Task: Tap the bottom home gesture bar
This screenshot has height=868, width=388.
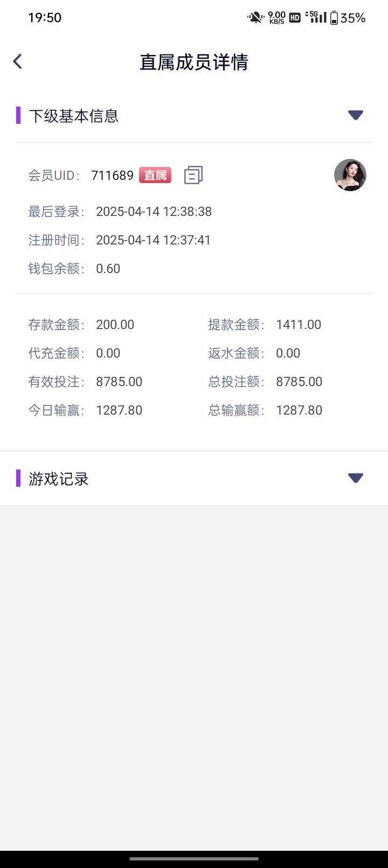Action: click(194, 859)
